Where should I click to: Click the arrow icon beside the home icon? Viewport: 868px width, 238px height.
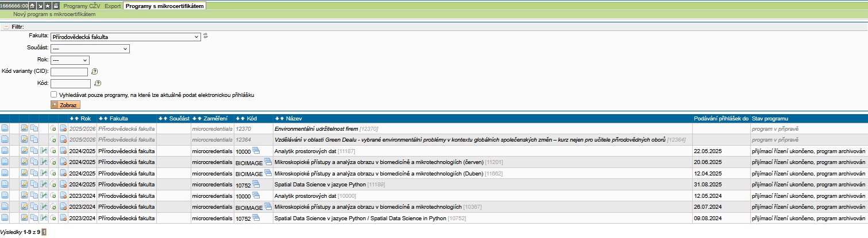pos(40,6)
